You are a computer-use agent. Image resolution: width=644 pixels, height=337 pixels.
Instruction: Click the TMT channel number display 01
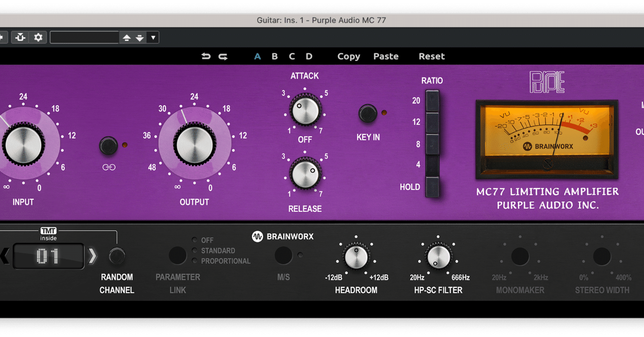tap(48, 257)
